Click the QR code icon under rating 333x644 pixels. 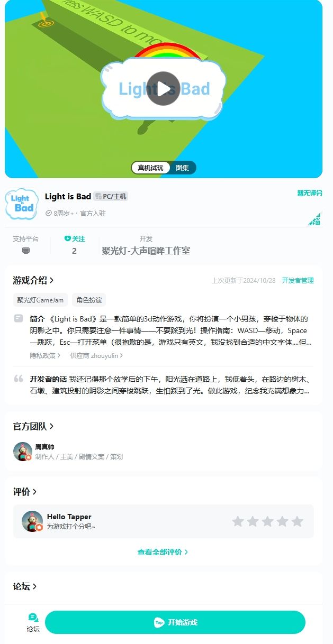click(315, 219)
